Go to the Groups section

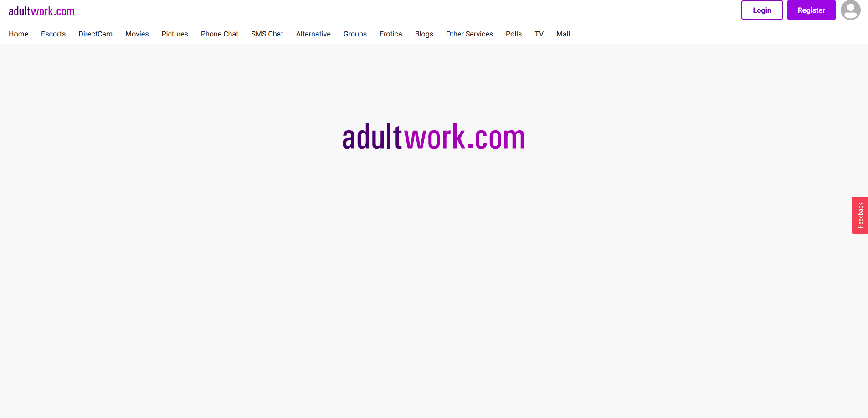click(355, 34)
